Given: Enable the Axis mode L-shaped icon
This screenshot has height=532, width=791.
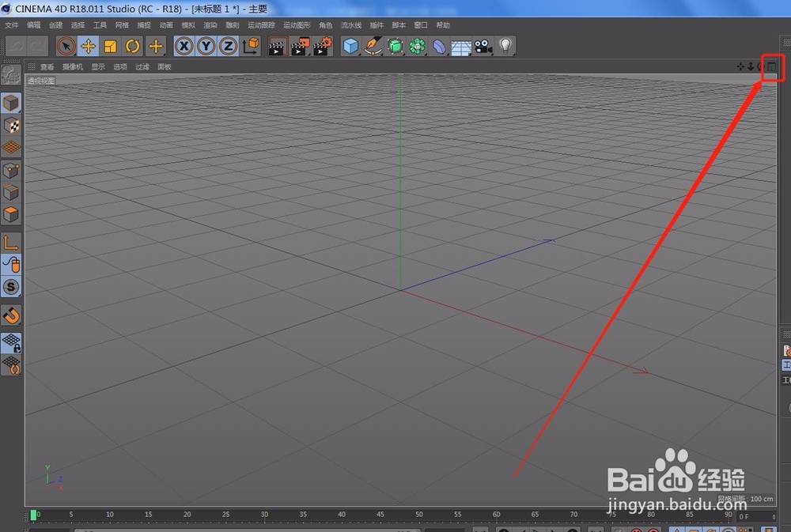Looking at the screenshot, I should pos(10,243).
